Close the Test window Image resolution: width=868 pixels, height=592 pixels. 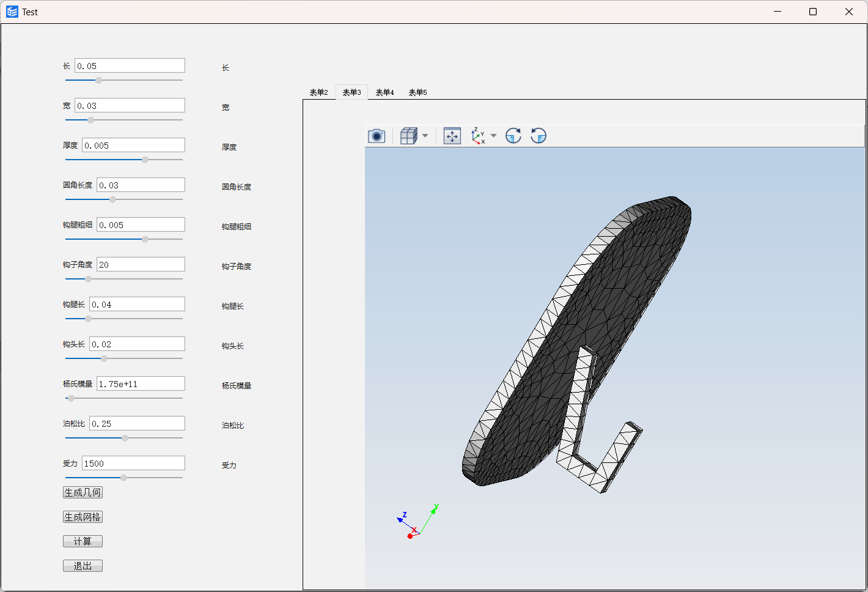coord(849,12)
